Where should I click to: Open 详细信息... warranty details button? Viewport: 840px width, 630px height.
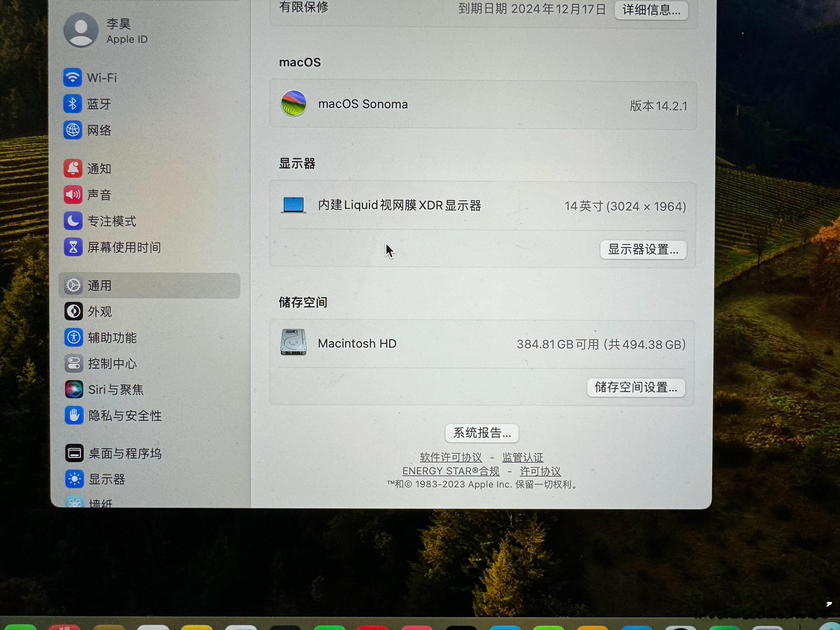[x=651, y=10]
